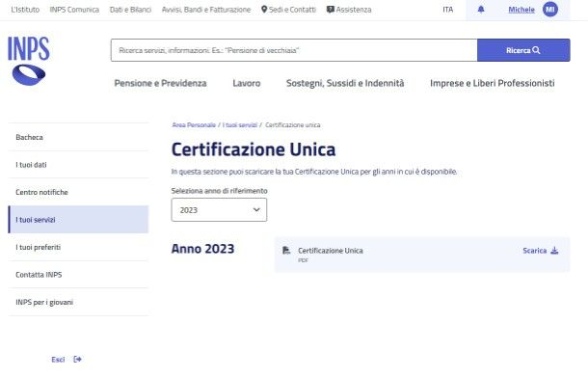
Task: Focus the Ricerca servizi search field
Action: tap(294, 50)
